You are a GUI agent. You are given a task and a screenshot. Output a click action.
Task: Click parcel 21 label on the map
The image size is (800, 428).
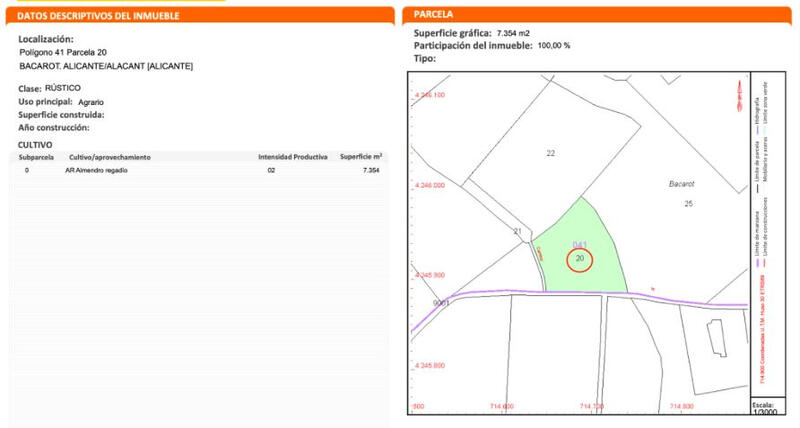(x=518, y=232)
